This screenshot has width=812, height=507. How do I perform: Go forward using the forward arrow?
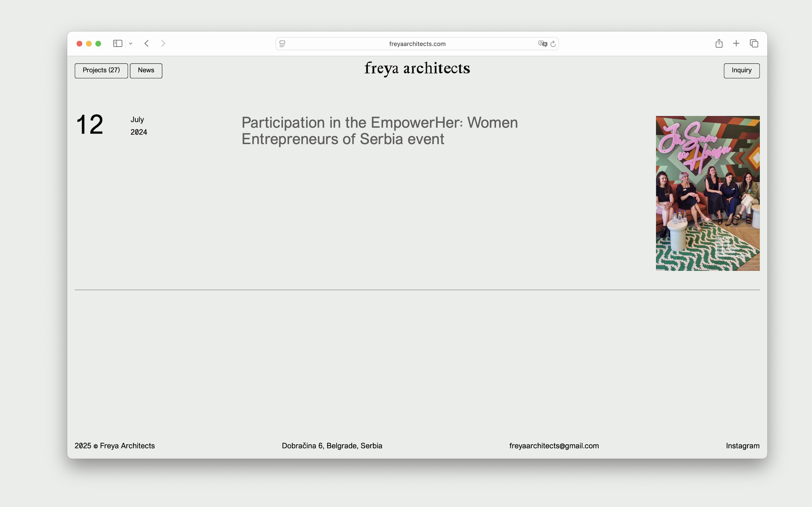[x=163, y=44]
